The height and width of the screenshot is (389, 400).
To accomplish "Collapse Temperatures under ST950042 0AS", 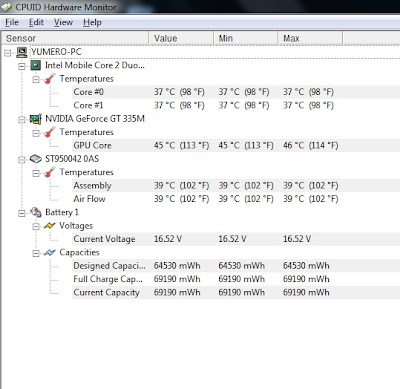I will (36, 173).
